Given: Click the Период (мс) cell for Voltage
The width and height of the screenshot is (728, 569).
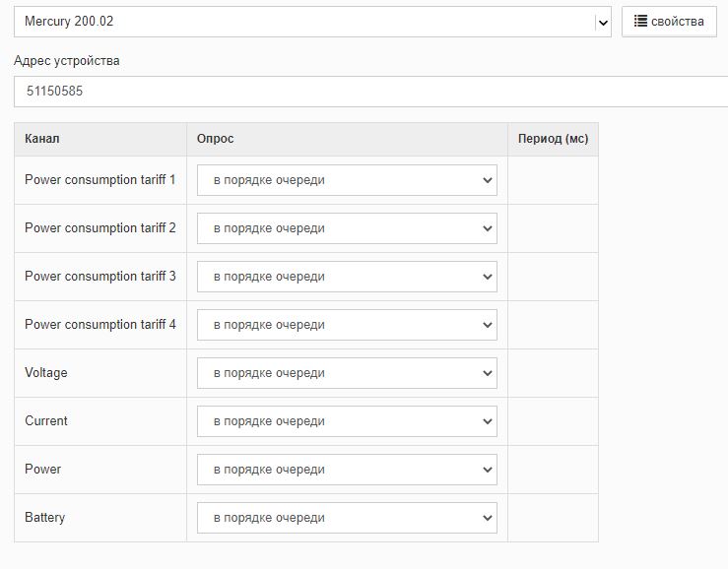Looking at the screenshot, I should click(x=553, y=373).
